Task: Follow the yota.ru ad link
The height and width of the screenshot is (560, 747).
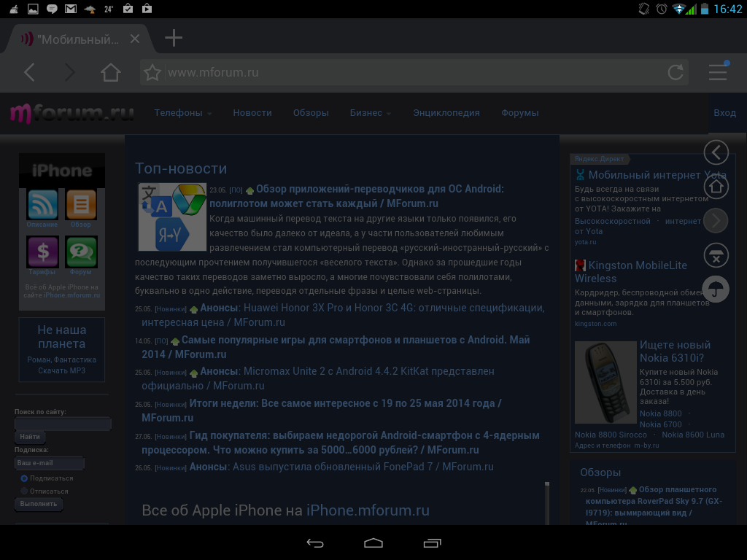Action: [x=586, y=242]
